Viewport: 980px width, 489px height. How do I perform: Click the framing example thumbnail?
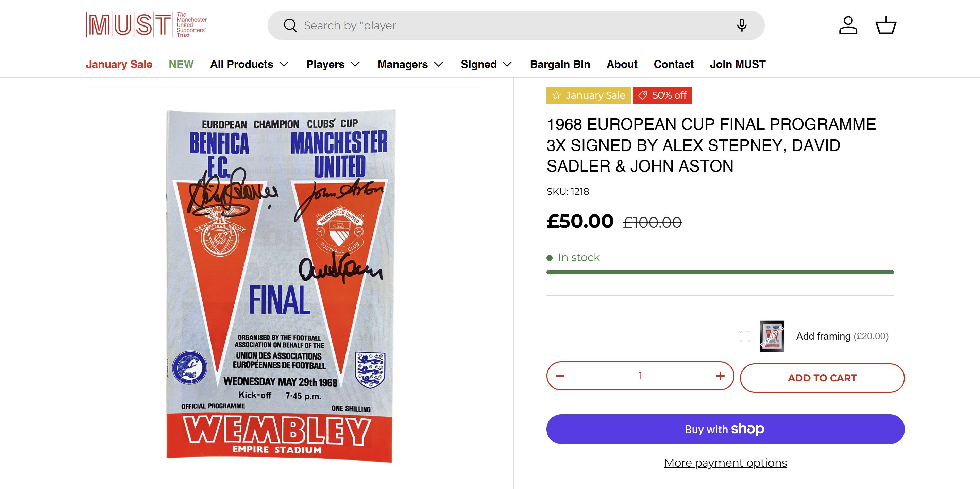tap(772, 336)
